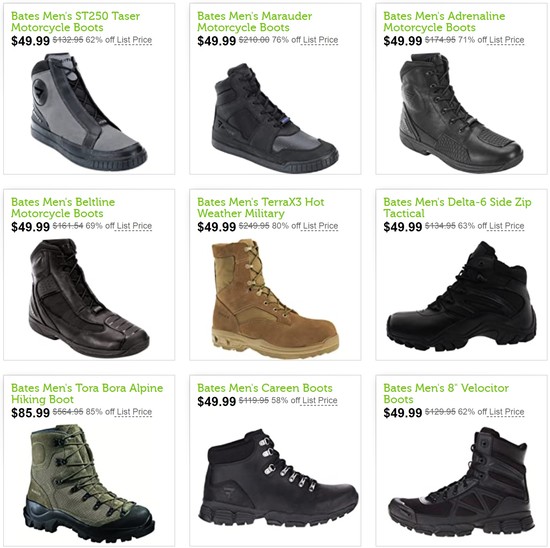Select the black Marauder boot image
This screenshot has height=548, width=550.
pos(275,118)
